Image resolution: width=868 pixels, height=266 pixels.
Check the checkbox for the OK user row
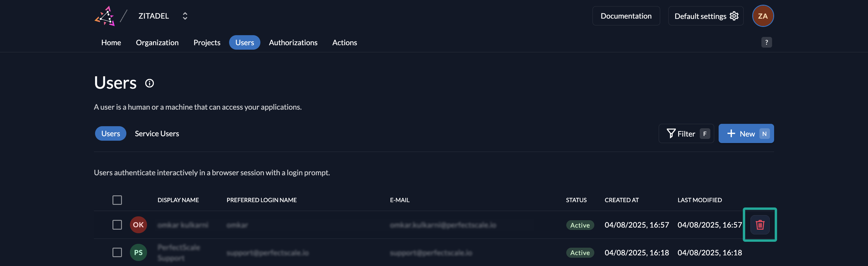pyautogui.click(x=117, y=225)
